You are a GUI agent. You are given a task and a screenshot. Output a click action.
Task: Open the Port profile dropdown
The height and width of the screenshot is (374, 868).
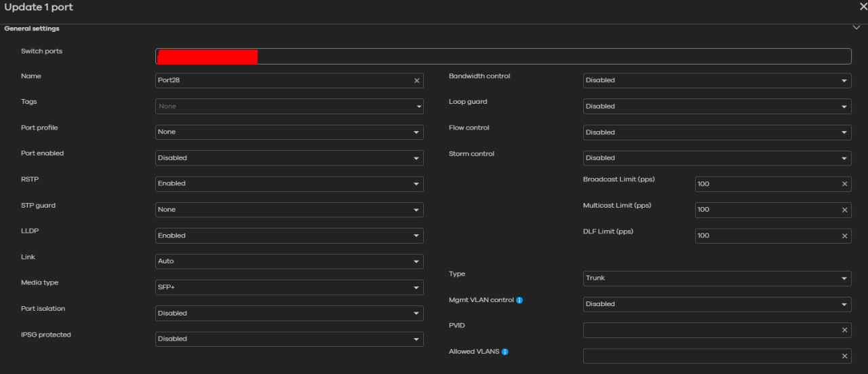tap(290, 132)
